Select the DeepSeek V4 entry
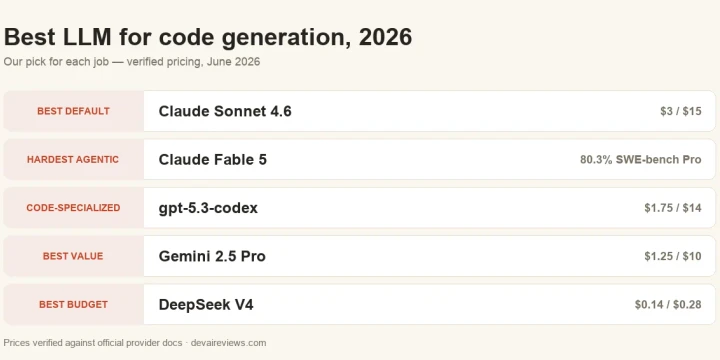Viewport: 720px width, 360px height. 206,304
